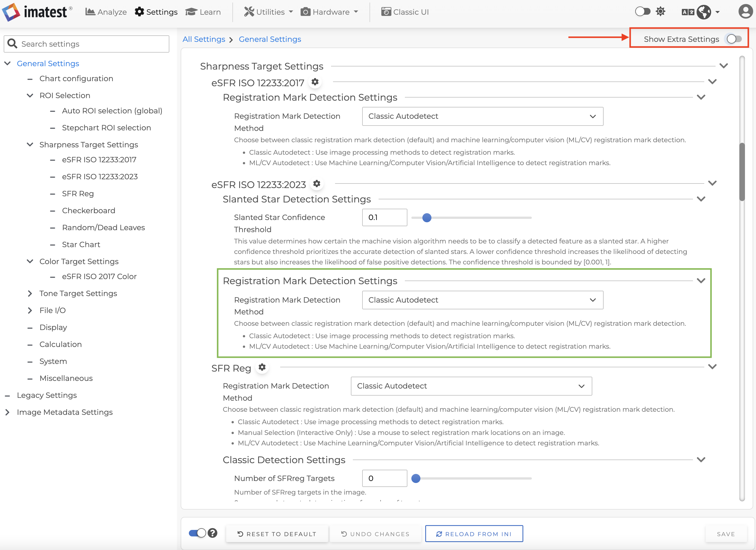
Task: Open Registration Mark Detection dropdown under eSFR 2023
Action: [x=483, y=300]
